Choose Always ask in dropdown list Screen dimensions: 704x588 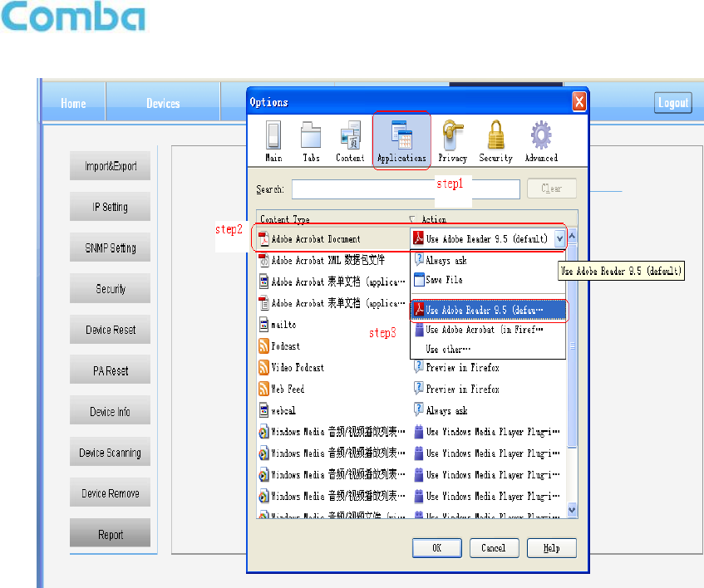(x=488, y=260)
